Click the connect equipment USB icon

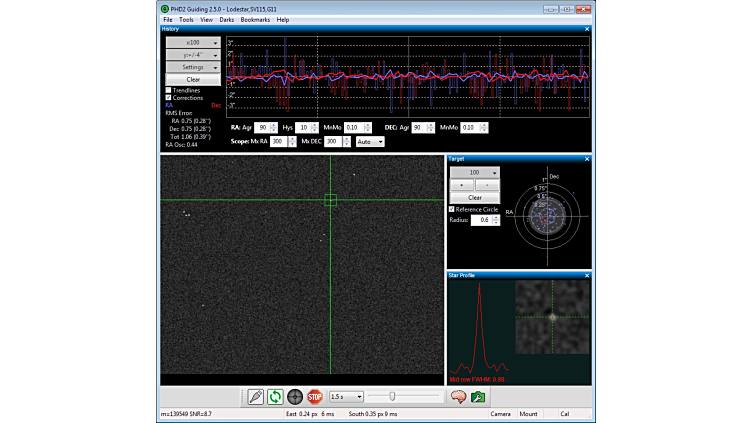256,396
